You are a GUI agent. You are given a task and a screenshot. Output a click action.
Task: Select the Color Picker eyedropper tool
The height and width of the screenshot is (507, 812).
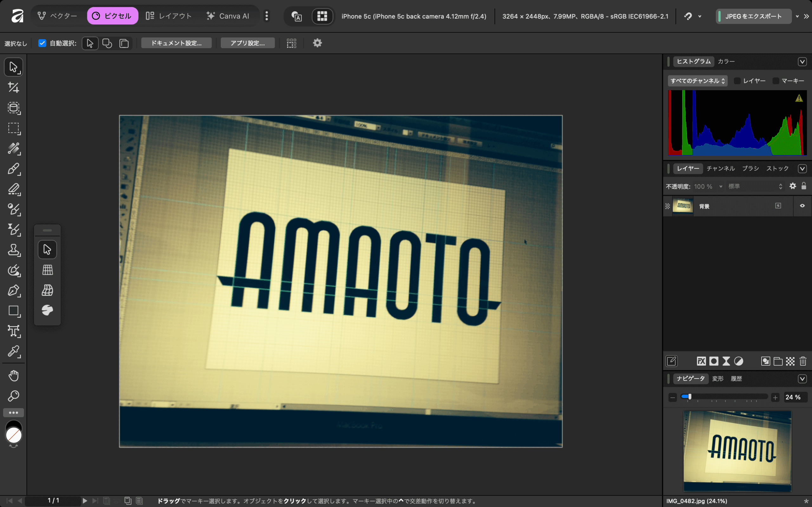13,351
